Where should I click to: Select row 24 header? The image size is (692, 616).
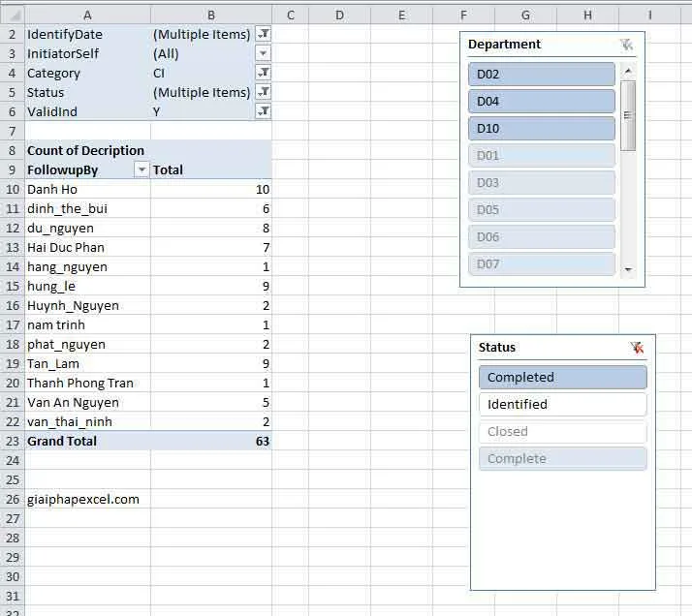(13, 460)
